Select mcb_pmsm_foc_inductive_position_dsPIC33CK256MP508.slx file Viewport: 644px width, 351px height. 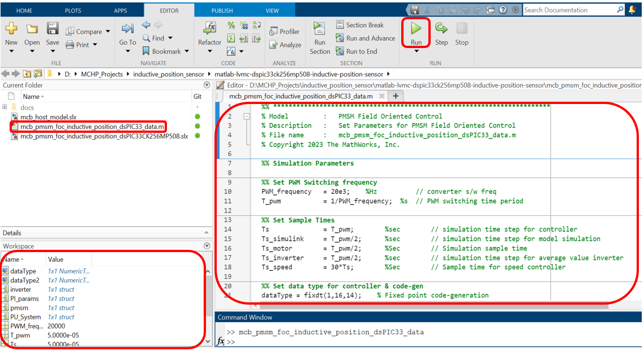[x=104, y=136]
